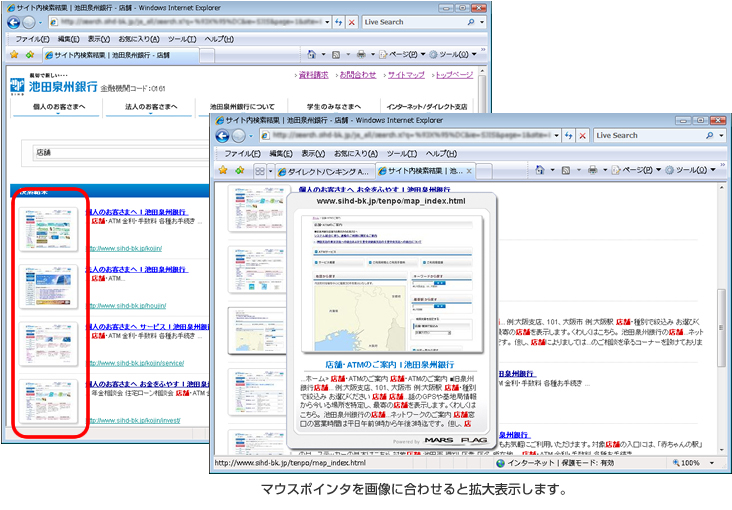Click 学生のみなさまへ navigation tab in rear window
Image resolution: width=732 pixels, height=510 pixels.
(334, 107)
